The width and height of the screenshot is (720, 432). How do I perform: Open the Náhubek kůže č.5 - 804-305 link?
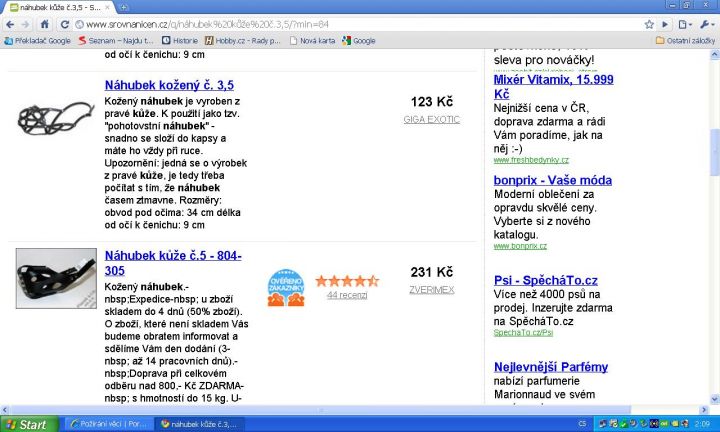pos(173,263)
